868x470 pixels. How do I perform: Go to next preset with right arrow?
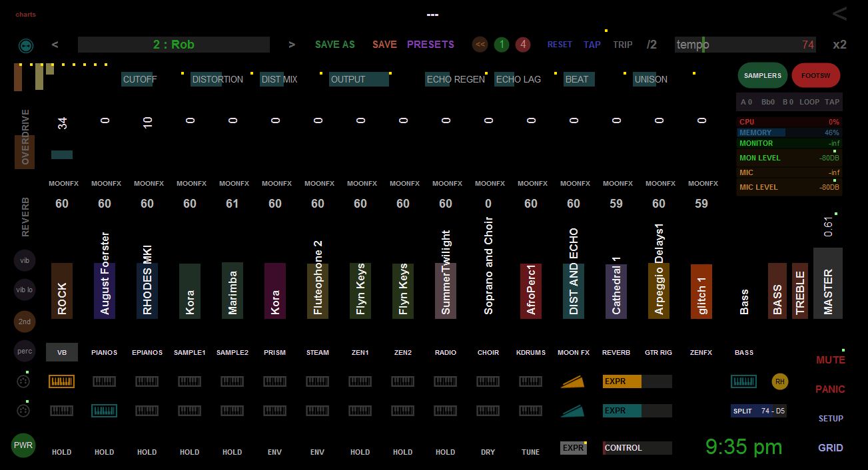tap(292, 45)
